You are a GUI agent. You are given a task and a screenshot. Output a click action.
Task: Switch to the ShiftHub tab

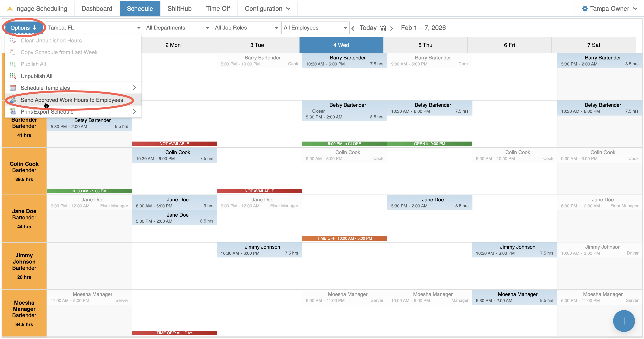click(x=179, y=9)
